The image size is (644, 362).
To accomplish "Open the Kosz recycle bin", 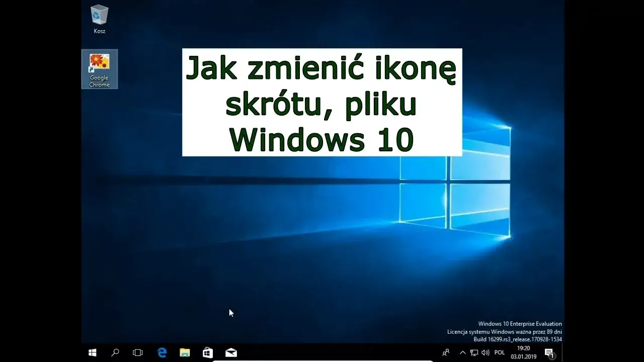I will pos(99,15).
